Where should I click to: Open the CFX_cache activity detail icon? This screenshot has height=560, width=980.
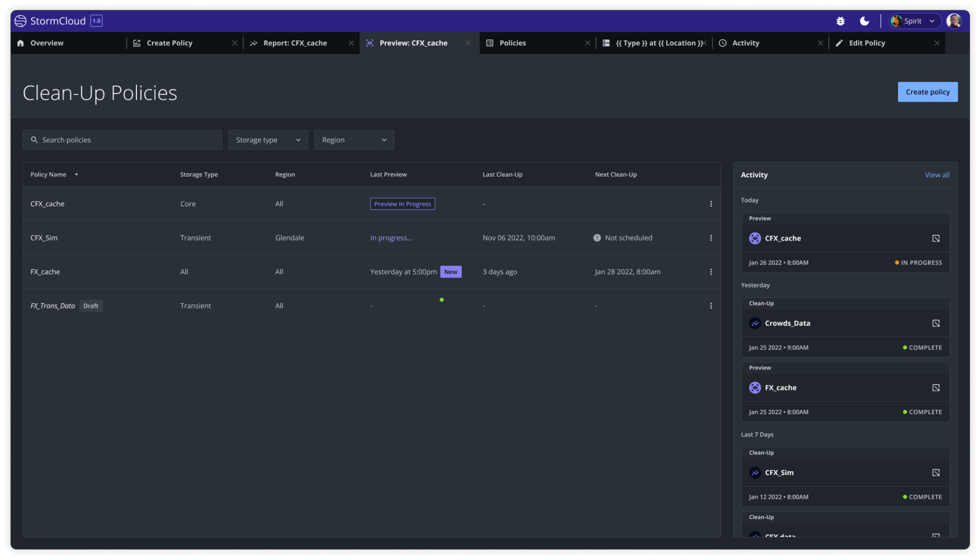pos(935,239)
